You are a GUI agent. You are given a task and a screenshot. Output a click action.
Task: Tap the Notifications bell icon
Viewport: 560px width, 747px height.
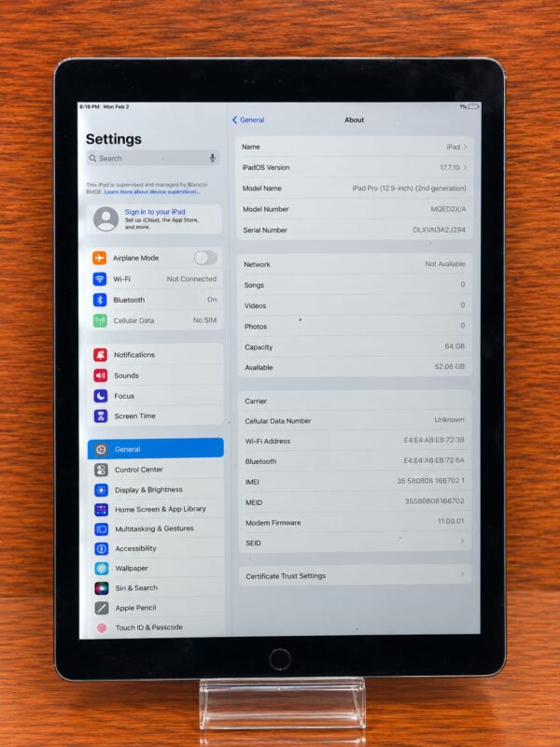[x=100, y=355]
